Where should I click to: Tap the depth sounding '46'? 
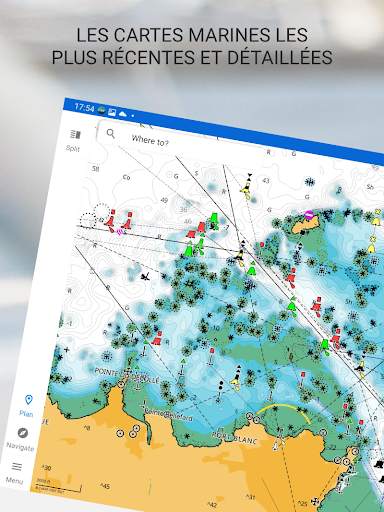tap(188, 221)
